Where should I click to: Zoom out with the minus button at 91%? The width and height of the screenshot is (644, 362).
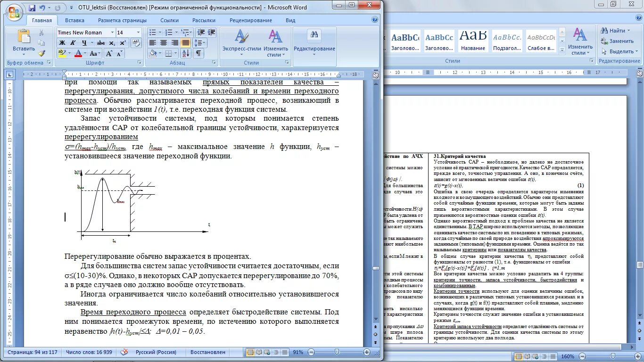click(312, 352)
